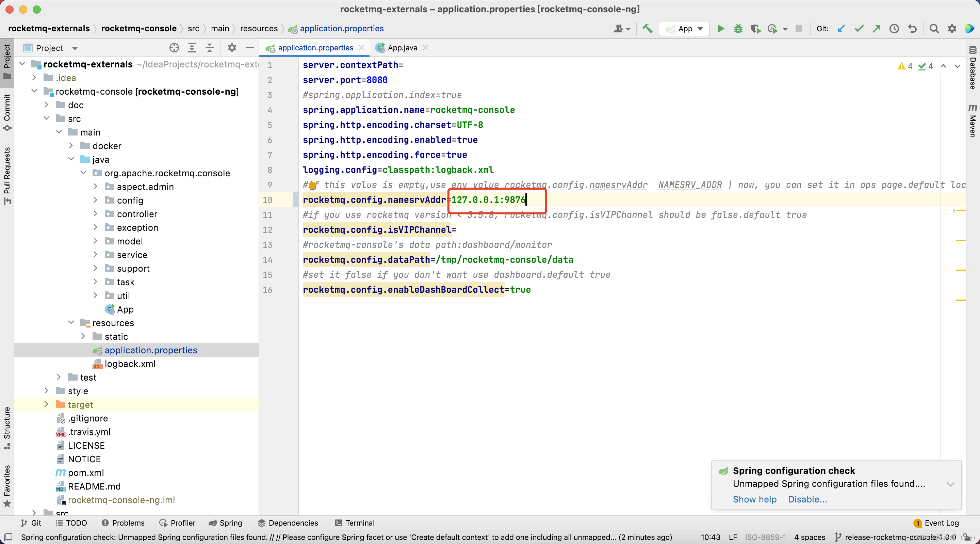The height and width of the screenshot is (544, 980).
Task: Collapse all in the Project panel
Action: 209,48
